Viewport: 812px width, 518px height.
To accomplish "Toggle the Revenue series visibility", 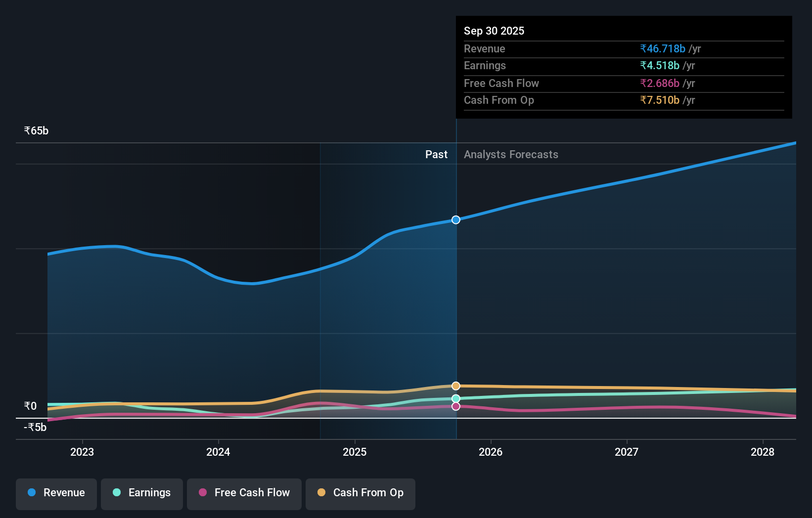I will pyautogui.click(x=56, y=494).
